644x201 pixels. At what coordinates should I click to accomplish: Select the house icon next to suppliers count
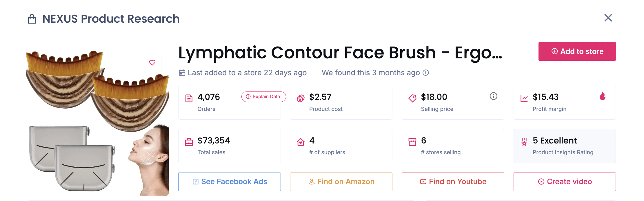(x=300, y=142)
